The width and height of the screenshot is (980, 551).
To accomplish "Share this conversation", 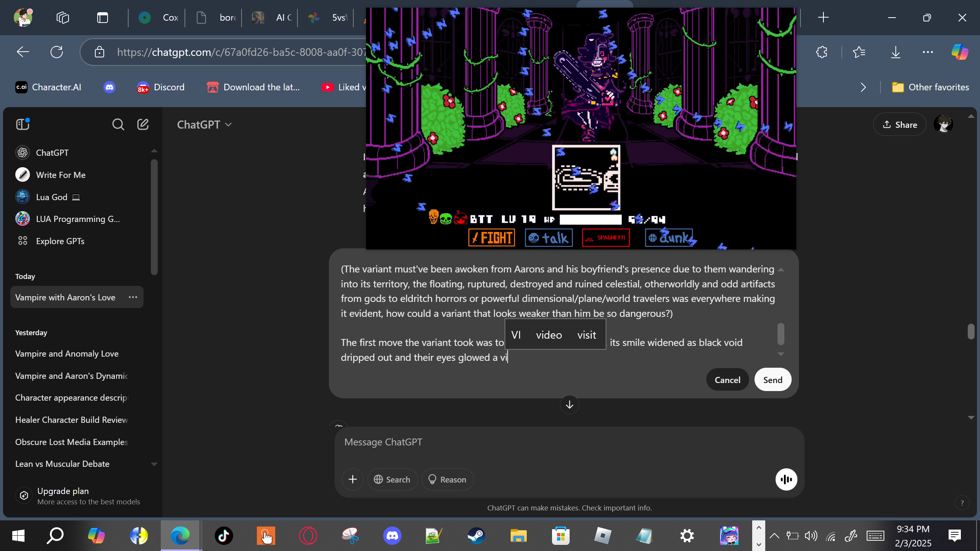I will tap(900, 124).
